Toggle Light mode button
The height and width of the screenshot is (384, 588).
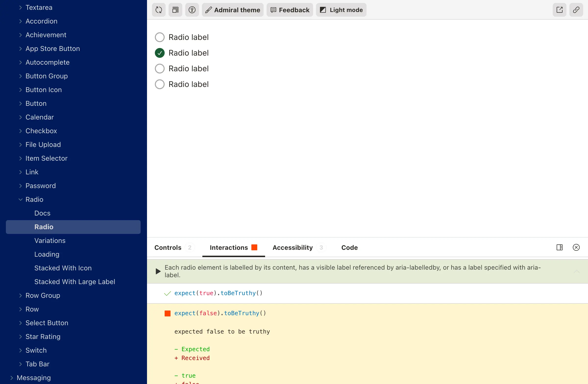341,10
